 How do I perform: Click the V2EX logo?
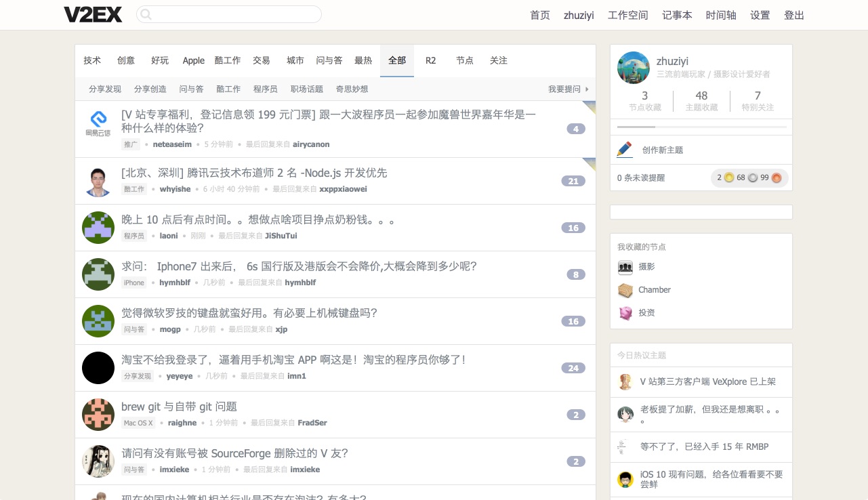[x=93, y=14]
